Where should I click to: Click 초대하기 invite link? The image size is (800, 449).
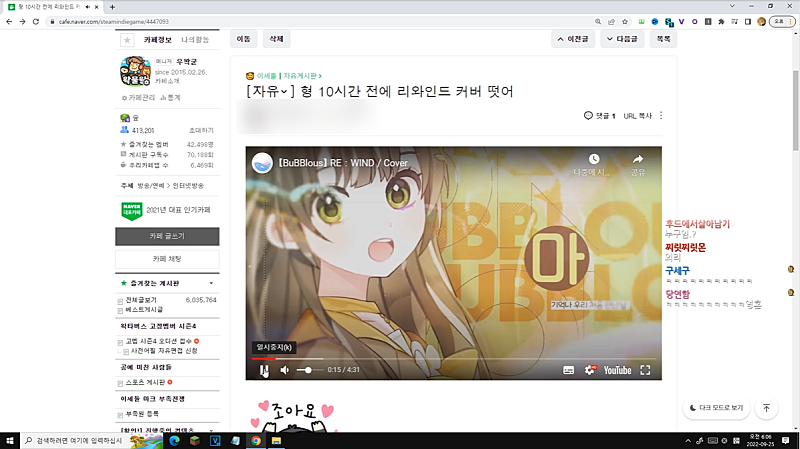[201, 131]
